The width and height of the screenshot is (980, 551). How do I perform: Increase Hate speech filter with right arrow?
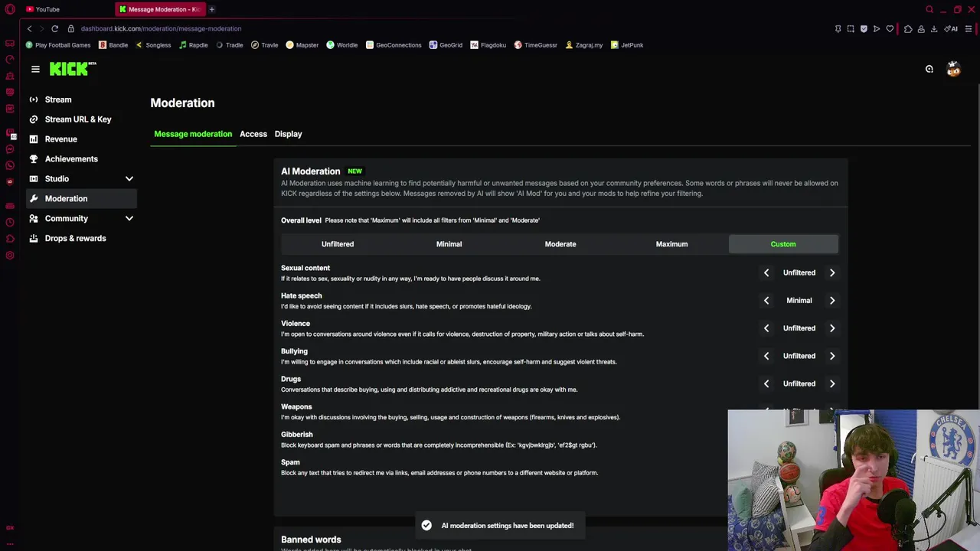point(831,300)
